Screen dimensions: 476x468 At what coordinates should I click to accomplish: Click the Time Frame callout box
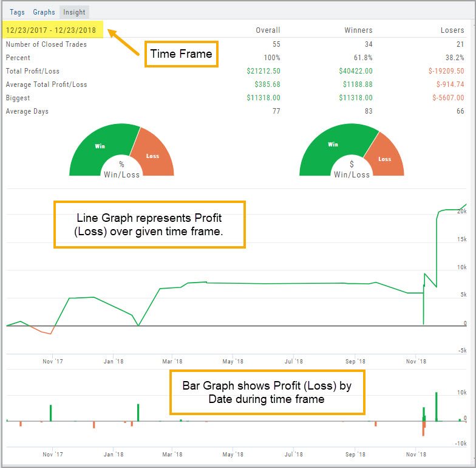[181, 54]
